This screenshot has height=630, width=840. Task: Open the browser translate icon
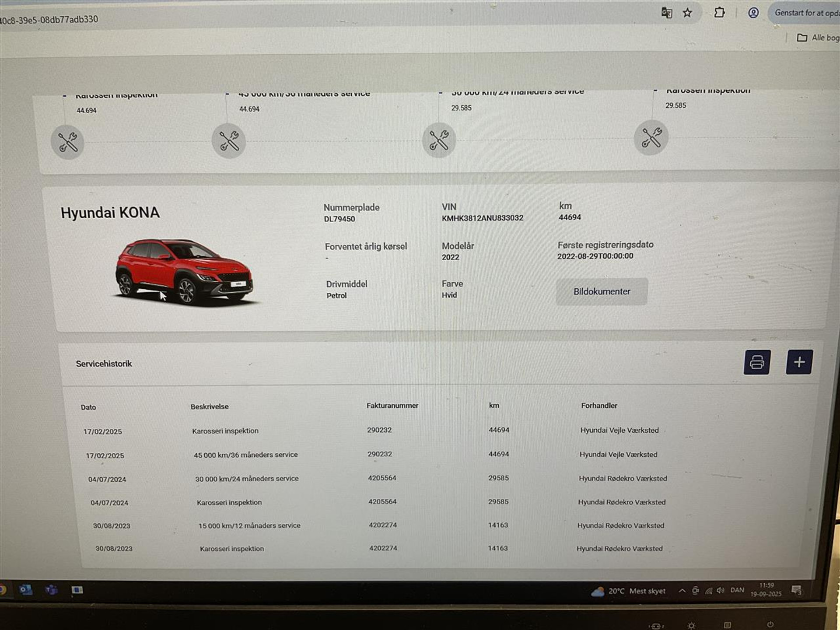tap(666, 13)
